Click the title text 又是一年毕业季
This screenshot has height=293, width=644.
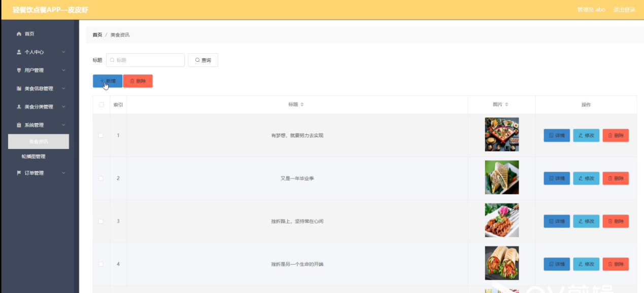[x=297, y=178]
